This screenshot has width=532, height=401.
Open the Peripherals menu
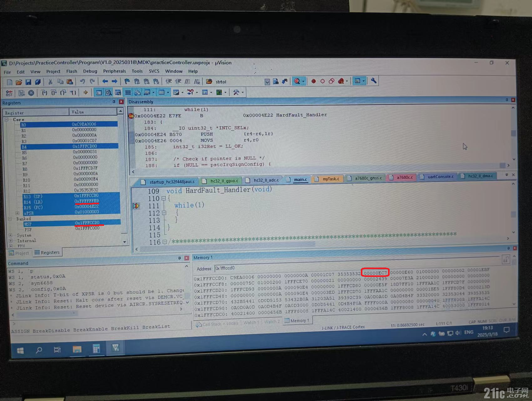tap(115, 71)
